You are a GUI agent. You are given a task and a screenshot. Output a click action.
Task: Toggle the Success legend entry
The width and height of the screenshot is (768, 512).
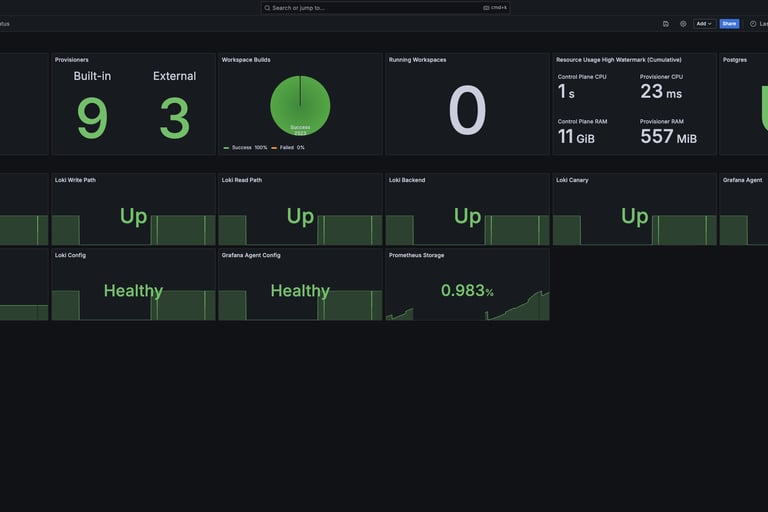(x=245, y=147)
